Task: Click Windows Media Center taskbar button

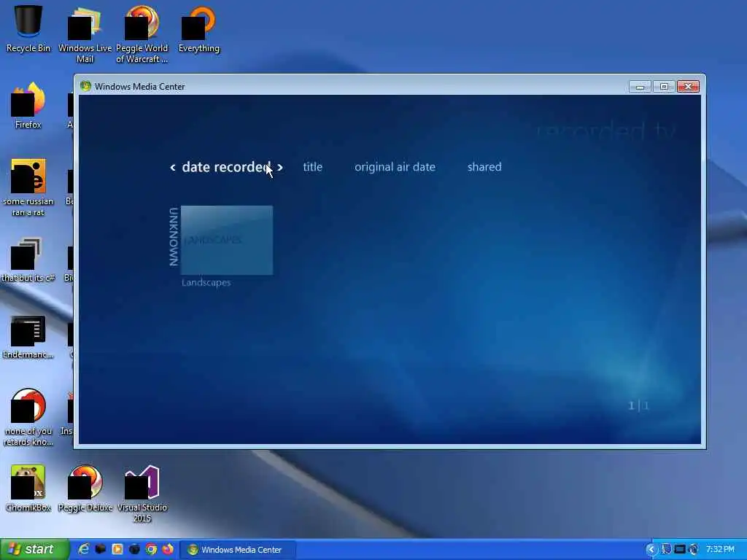Action: pyautogui.click(x=239, y=550)
